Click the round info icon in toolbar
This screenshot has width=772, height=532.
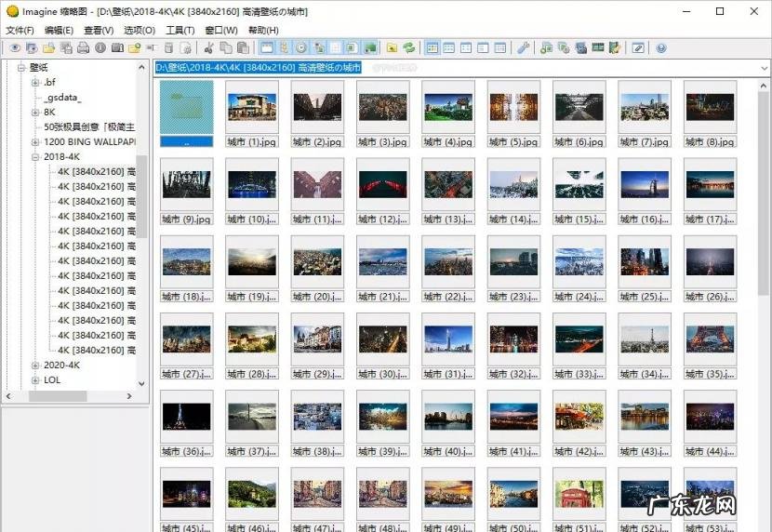pos(100,47)
